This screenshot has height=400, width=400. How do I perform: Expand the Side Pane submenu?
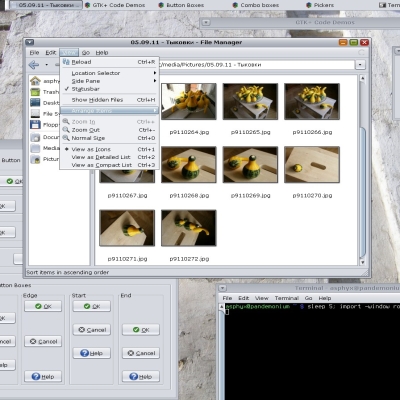coord(109,81)
